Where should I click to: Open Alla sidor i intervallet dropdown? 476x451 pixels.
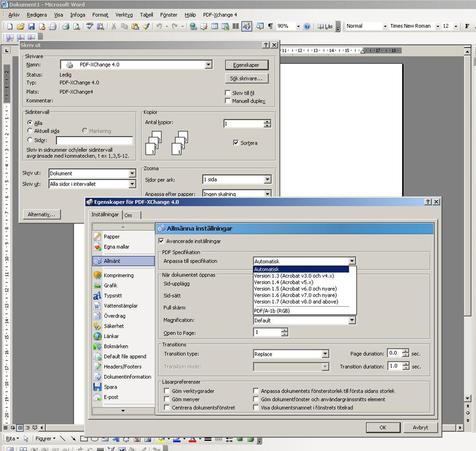point(132,184)
